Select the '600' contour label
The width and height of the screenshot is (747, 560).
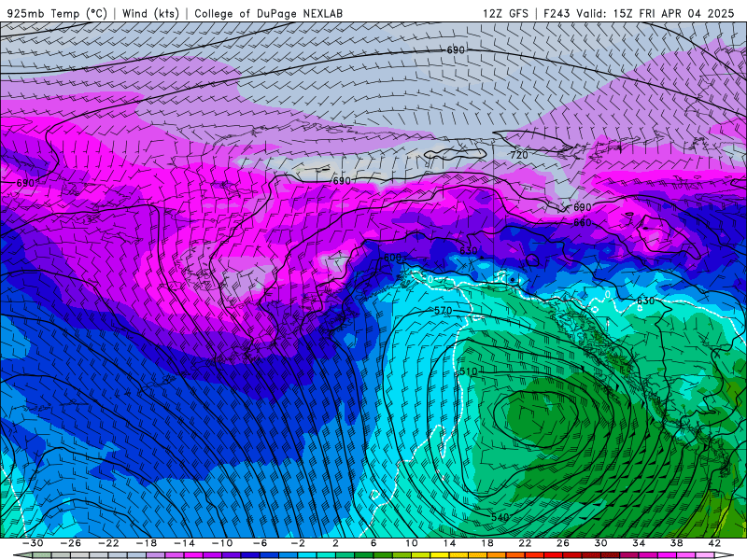tap(392, 258)
